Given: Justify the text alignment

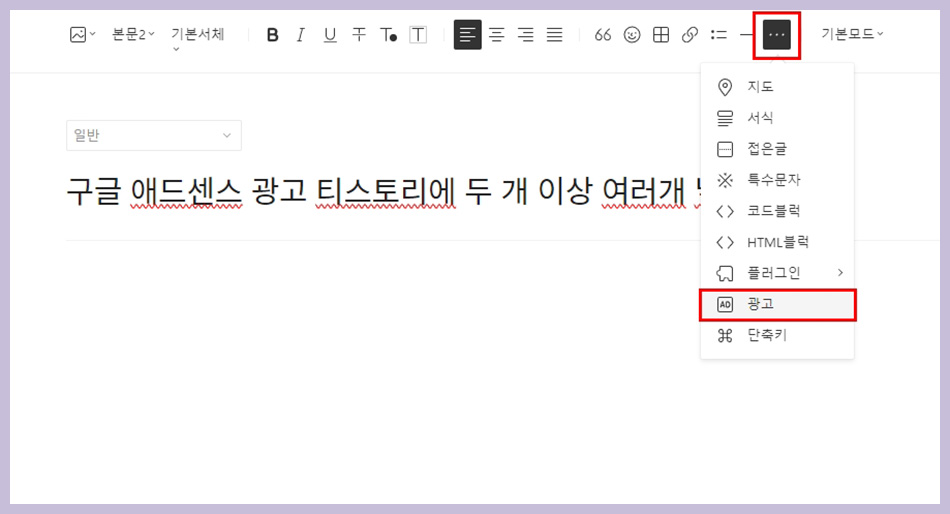Looking at the screenshot, I should point(554,35).
